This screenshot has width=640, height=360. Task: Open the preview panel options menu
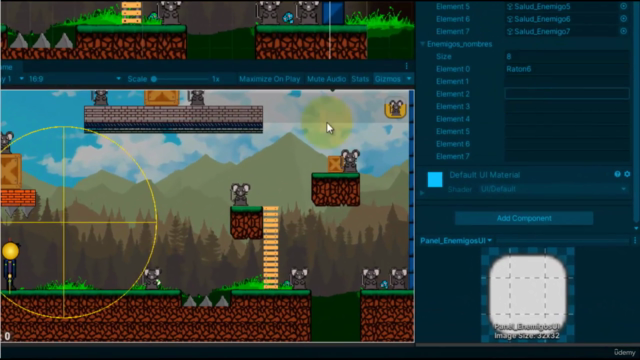click(635, 241)
